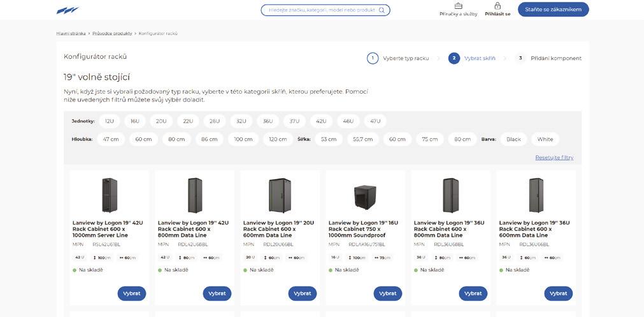Select the Black color filter
The height and width of the screenshot is (317, 644).
click(513, 139)
